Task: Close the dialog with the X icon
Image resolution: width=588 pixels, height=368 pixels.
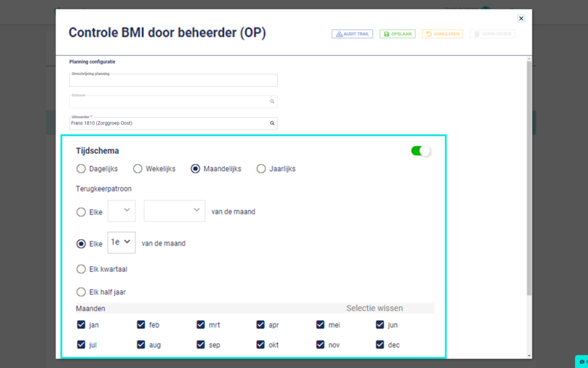Action: tap(521, 18)
